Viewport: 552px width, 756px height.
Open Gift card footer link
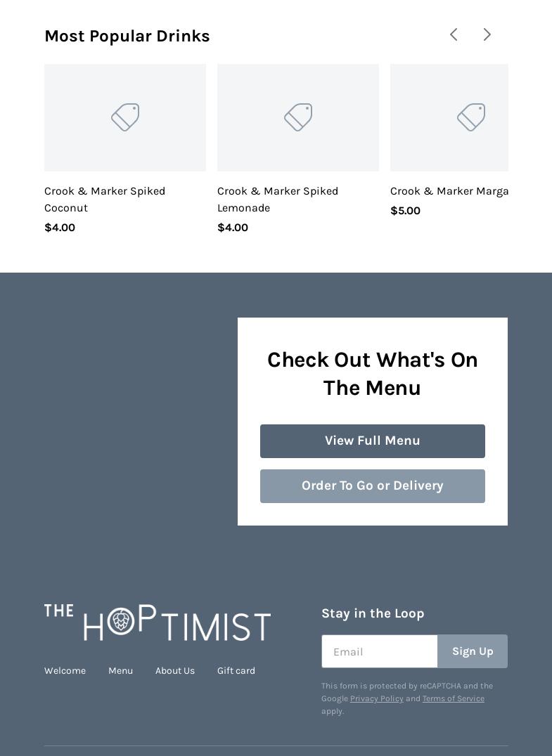(236, 670)
